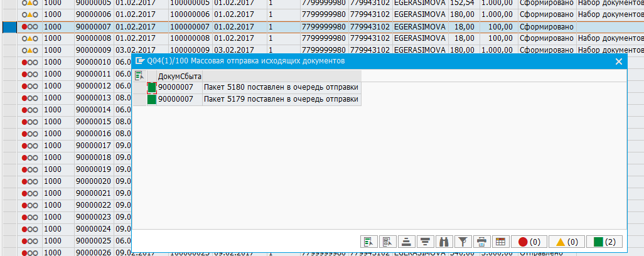This screenshot has height=256, width=644.
Task: Click the Set filter funnel icon
Action: tap(463, 242)
